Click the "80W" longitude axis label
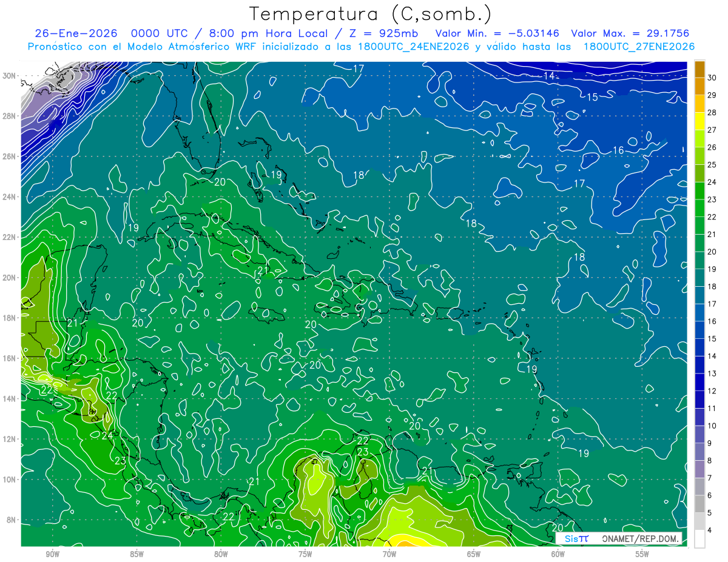Screen dimensions: 728x562 click(221, 554)
